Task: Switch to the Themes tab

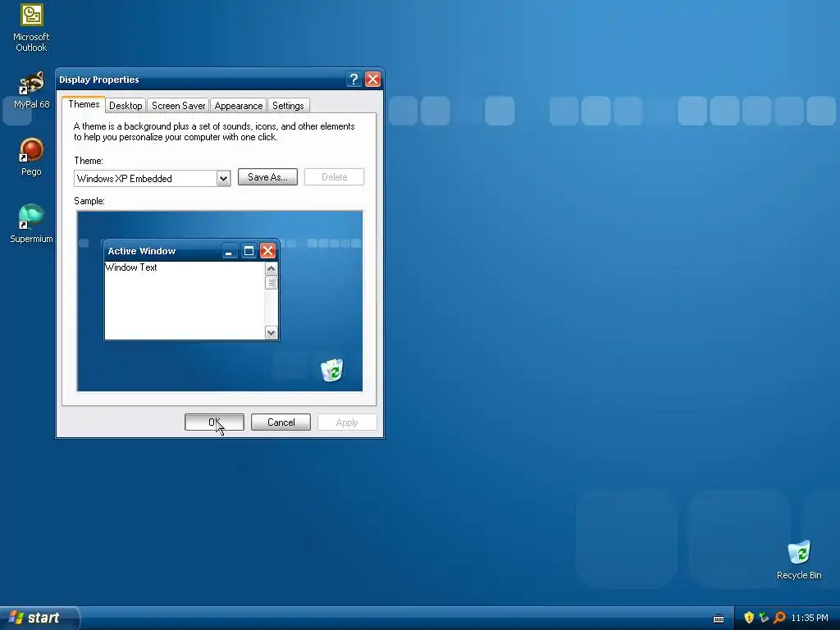Action: (84, 104)
